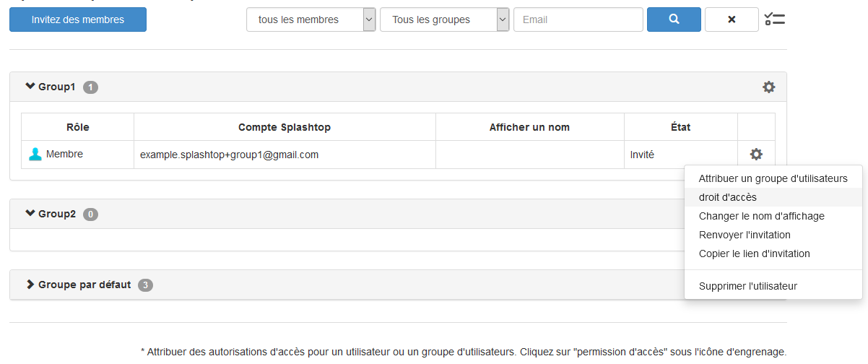
Task: Select Renvoyer l'invitation
Action: click(x=773, y=235)
